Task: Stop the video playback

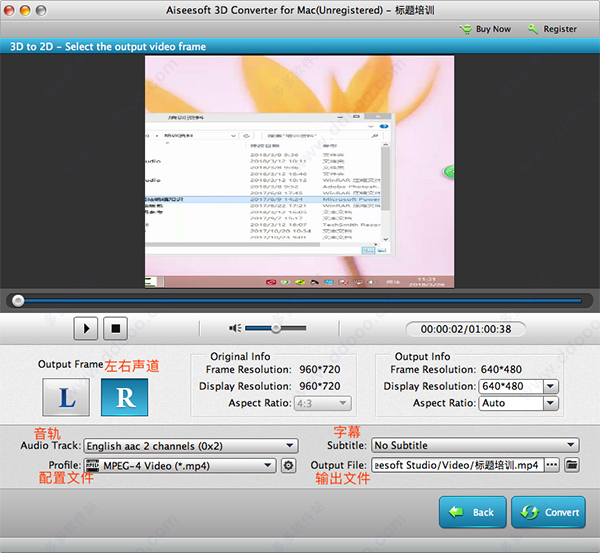Action: (116, 328)
